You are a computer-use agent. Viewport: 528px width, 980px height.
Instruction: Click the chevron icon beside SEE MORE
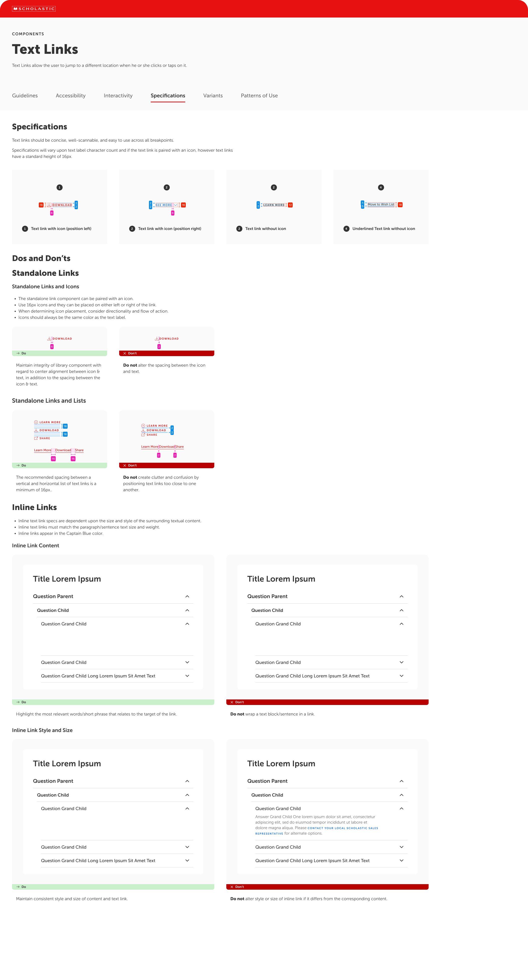click(175, 205)
